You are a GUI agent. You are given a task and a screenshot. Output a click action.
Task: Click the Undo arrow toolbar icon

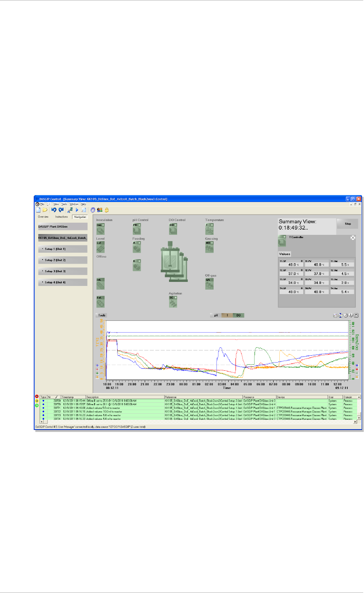click(x=54, y=210)
